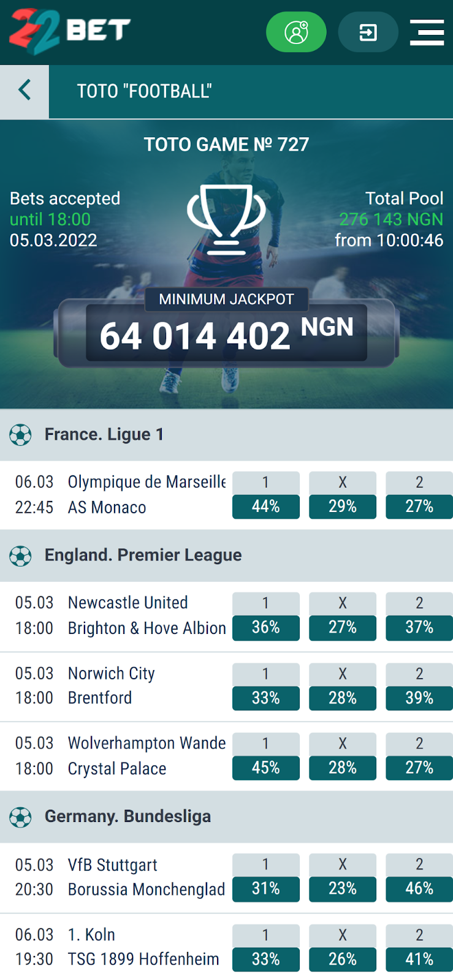Select draw X for Newcastle vs Brighton
The height and width of the screenshot is (980, 453).
pyautogui.click(x=343, y=616)
